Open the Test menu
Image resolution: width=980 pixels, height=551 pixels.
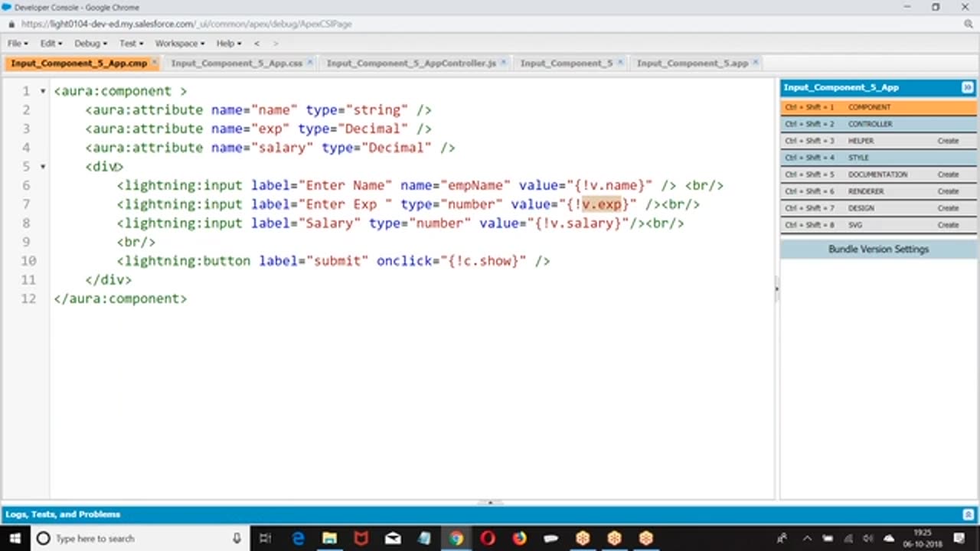point(131,44)
